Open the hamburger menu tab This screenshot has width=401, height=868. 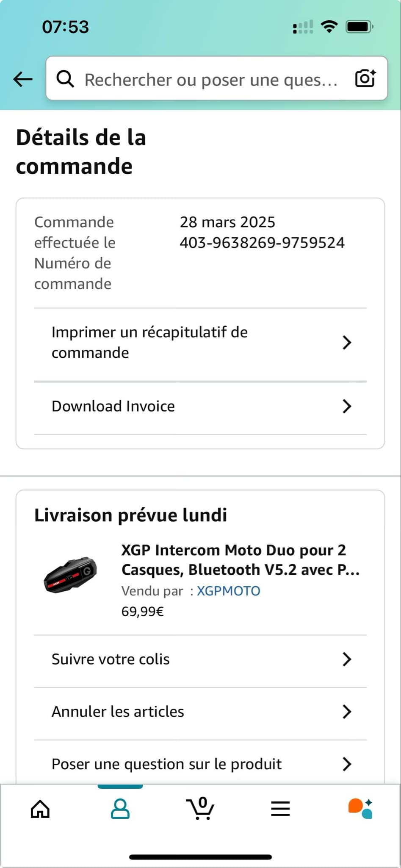pyautogui.click(x=280, y=809)
